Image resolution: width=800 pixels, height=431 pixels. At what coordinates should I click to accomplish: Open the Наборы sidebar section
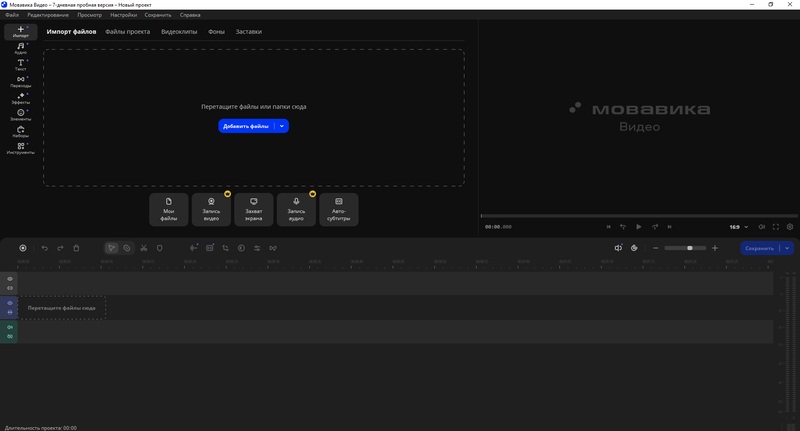21,132
